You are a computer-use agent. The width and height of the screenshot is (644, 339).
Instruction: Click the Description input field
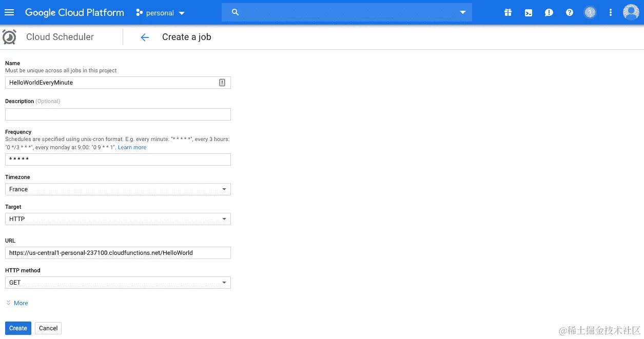pos(118,114)
